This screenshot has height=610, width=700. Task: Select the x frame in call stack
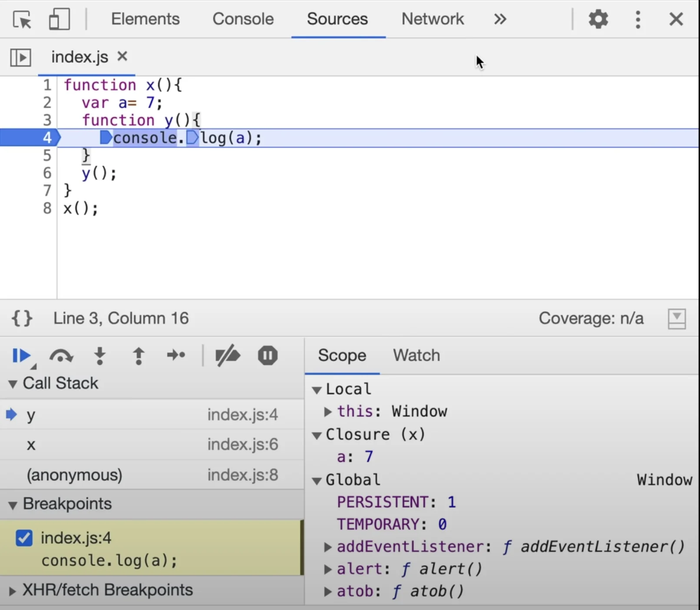coord(152,445)
